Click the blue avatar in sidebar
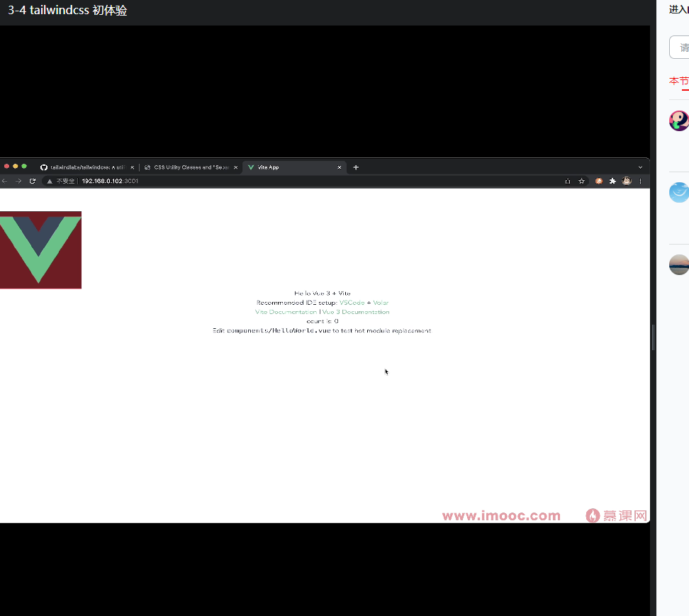The height and width of the screenshot is (616, 689). tap(679, 192)
